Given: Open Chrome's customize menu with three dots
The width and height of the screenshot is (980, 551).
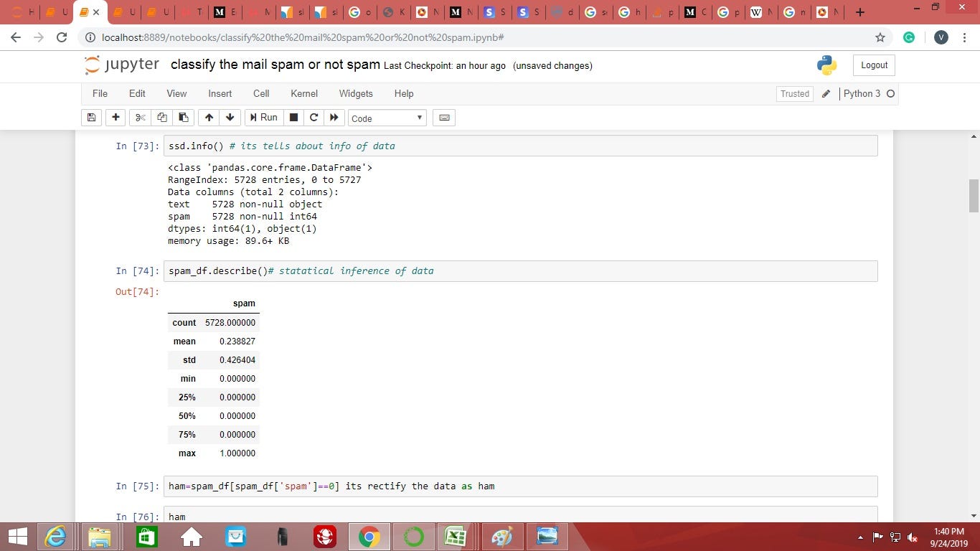Looking at the screenshot, I should point(964,37).
